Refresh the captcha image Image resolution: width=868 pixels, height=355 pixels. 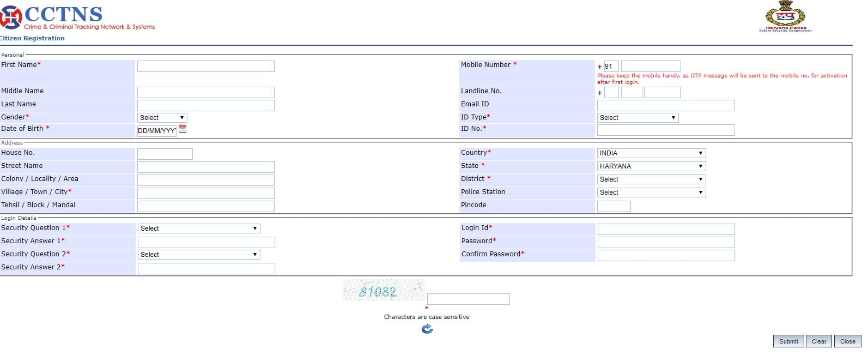(427, 329)
